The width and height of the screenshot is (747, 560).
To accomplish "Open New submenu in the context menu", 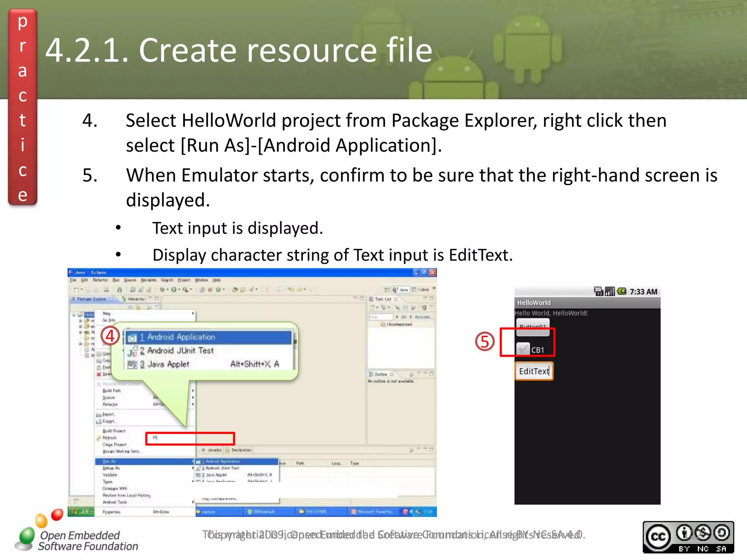I will point(144,313).
